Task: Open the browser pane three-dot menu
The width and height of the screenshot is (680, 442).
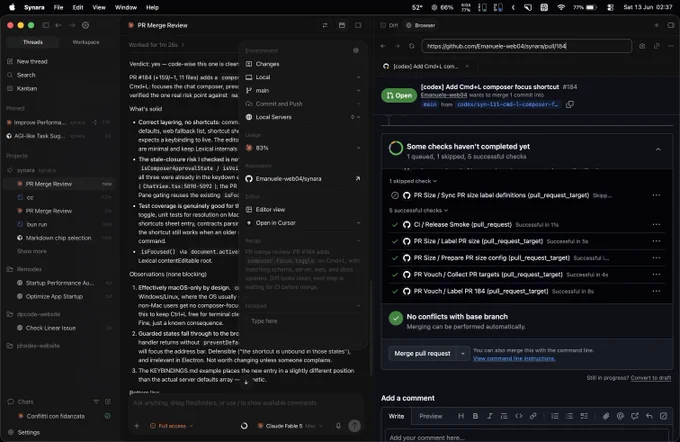Action: pyautogui.click(x=671, y=46)
